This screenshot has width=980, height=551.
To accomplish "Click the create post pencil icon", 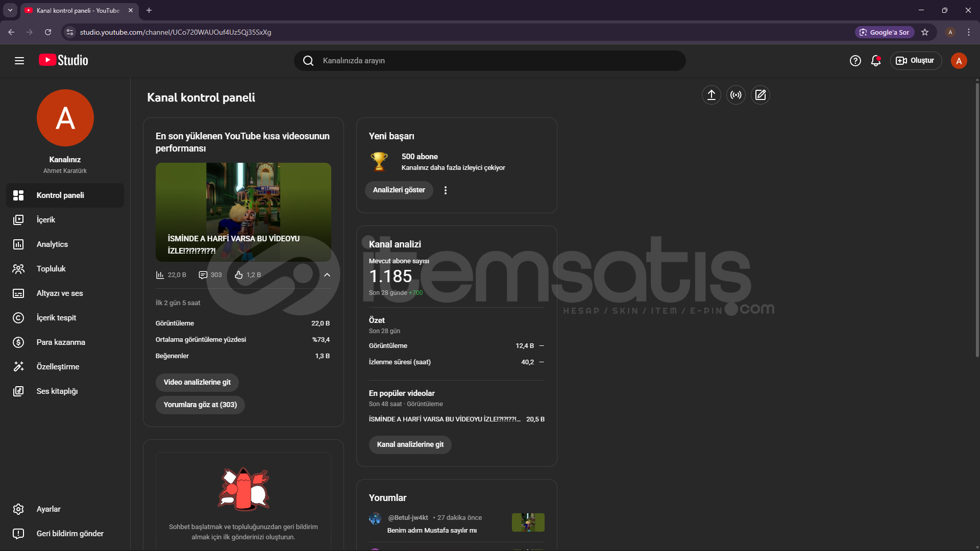I will pos(760,95).
